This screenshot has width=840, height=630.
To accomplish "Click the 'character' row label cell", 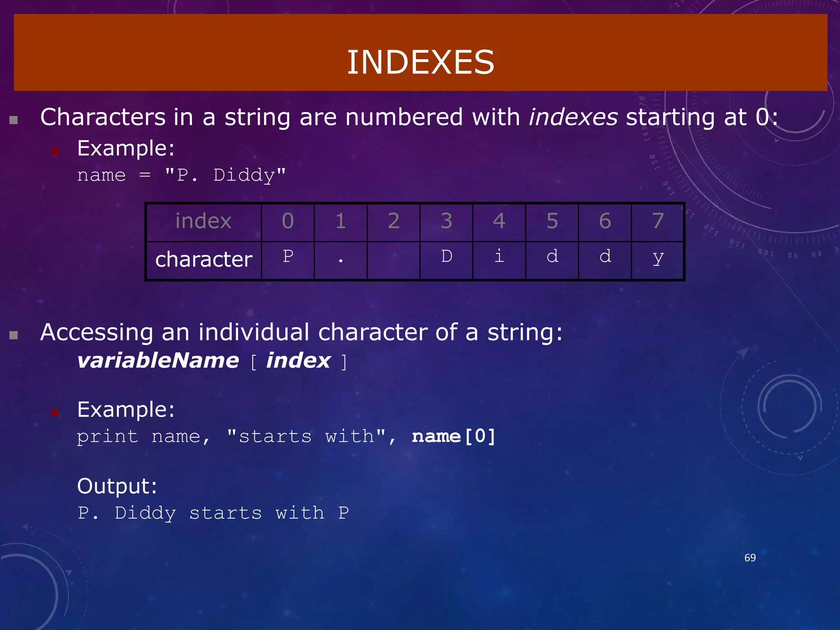I will click(204, 260).
